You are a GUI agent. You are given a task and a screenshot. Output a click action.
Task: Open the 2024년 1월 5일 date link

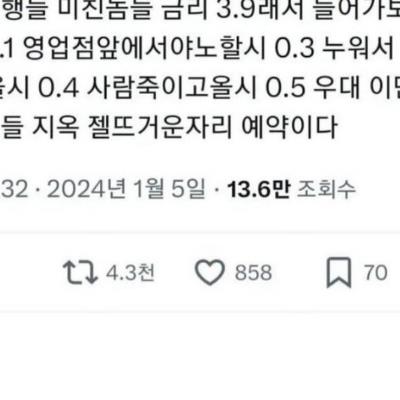[126, 190]
